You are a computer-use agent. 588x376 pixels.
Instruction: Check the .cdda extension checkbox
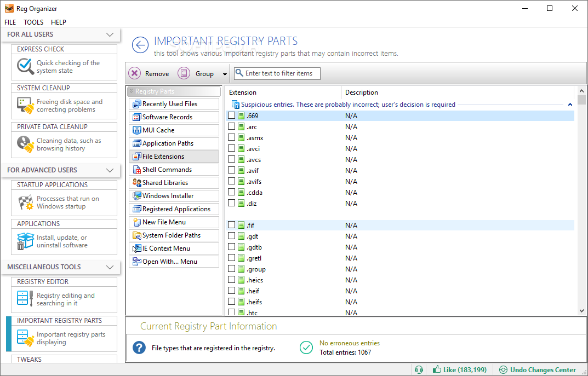click(232, 192)
